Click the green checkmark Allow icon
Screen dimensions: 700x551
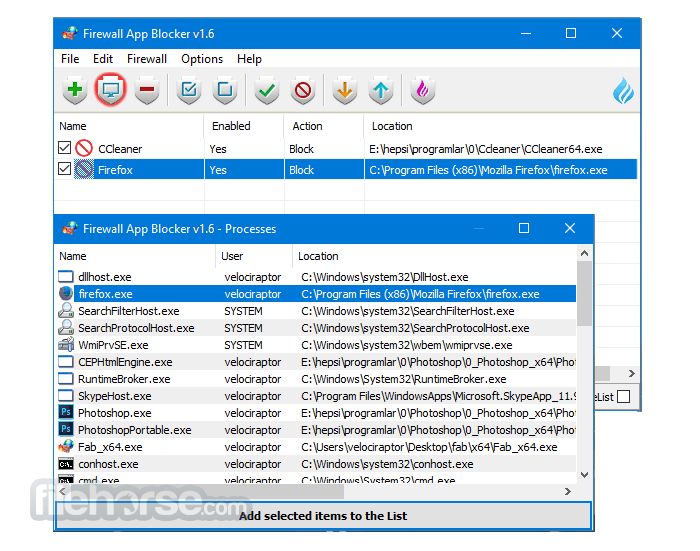click(267, 90)
